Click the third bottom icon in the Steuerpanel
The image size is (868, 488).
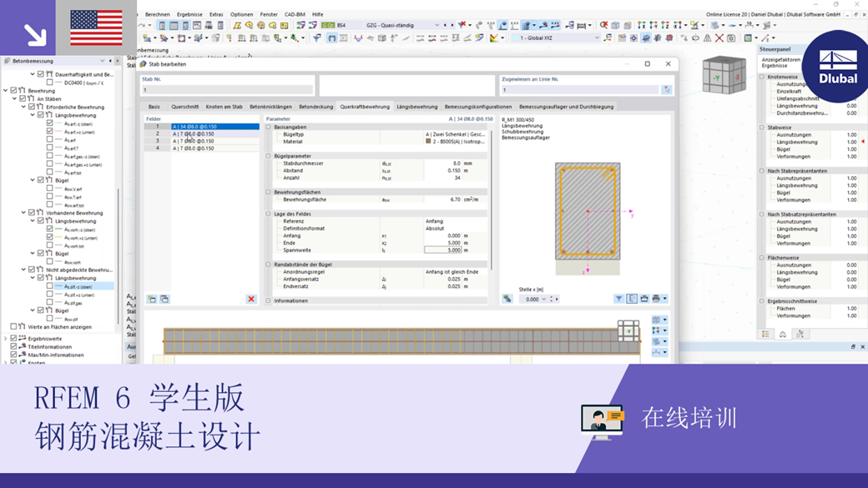point(800,335)
